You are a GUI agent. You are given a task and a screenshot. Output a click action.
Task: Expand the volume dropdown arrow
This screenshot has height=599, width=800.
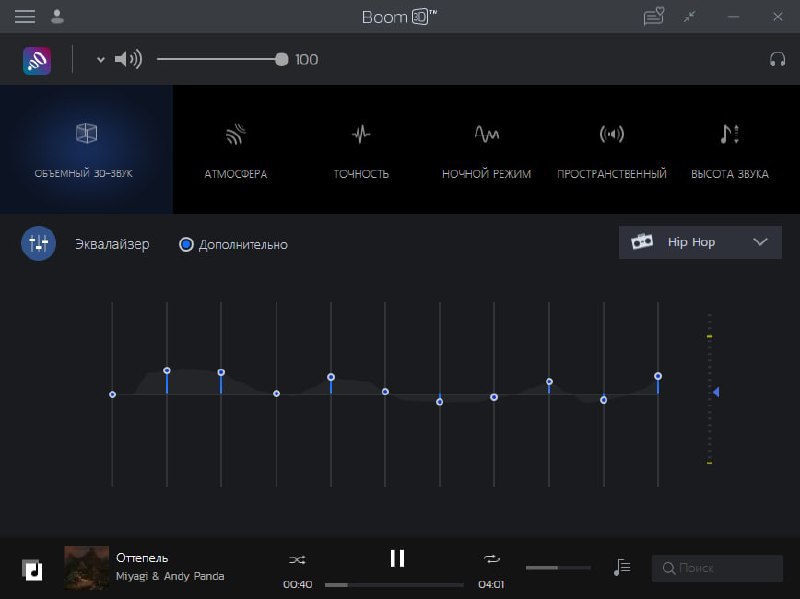101,60
